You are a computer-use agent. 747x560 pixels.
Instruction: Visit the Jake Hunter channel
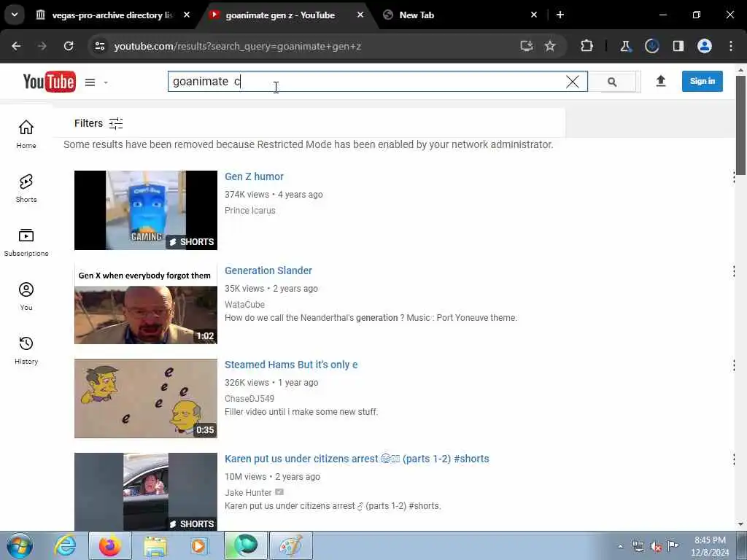[248, 492]
